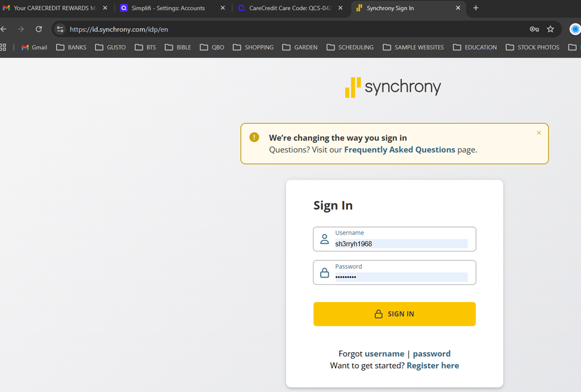Open the Forgot username link
Image resolution: width=581 pixels, height=392 pixels.
tap(384, 354)
